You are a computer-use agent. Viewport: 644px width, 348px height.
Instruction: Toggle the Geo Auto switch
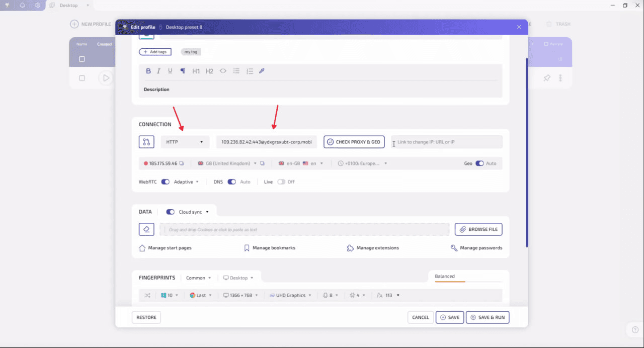pos(479,163)
